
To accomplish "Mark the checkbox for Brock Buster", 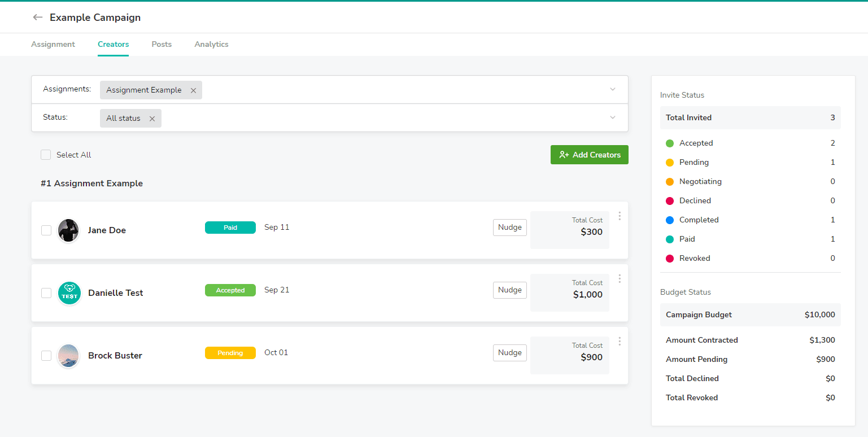I will 46,356.
